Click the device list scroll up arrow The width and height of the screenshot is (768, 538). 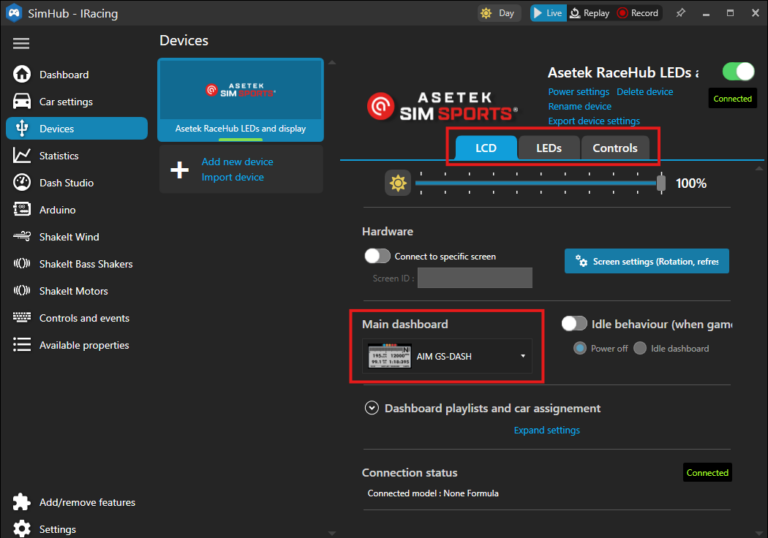(332, 62)
